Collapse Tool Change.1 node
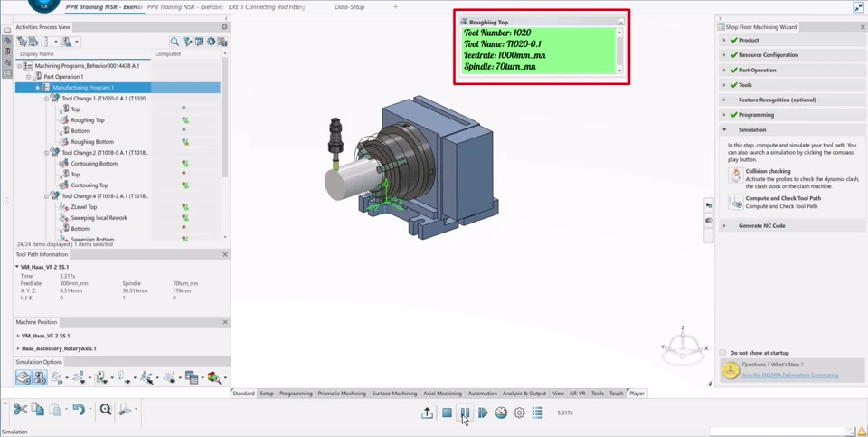Image resolution: width=868 pixels, height=437 pixels. point(47,98)
